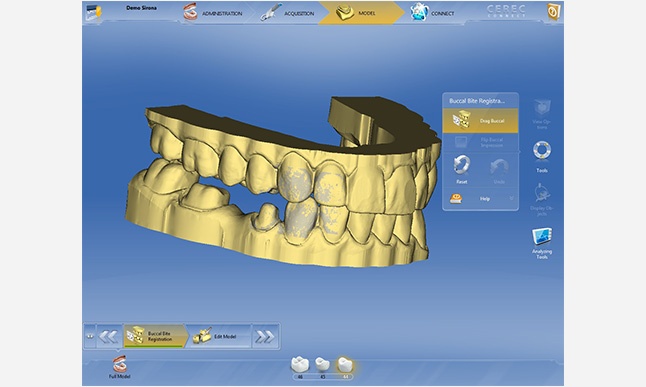This screenshot has width=646, height=387.
Task: Click Flip Buccal Impression option
Action: [x=480, y=143]
